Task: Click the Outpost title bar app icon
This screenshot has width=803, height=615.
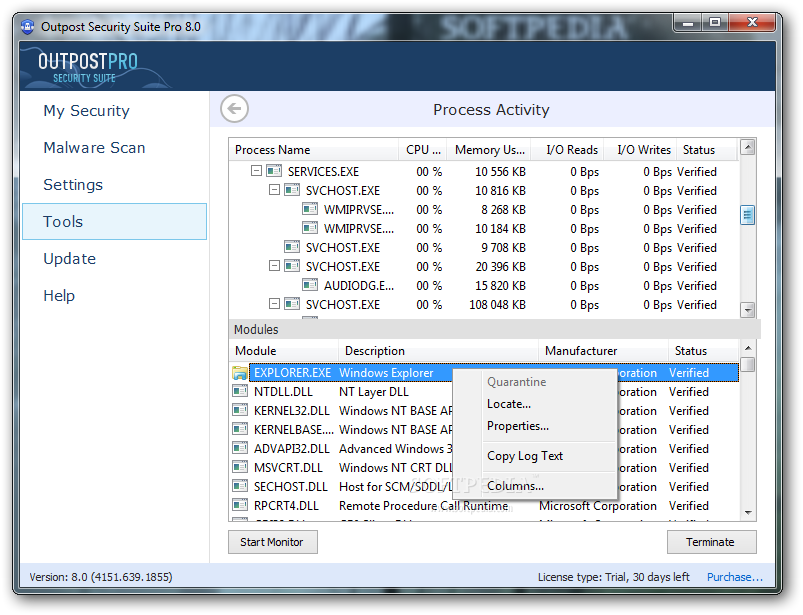Action: (28, 26)
